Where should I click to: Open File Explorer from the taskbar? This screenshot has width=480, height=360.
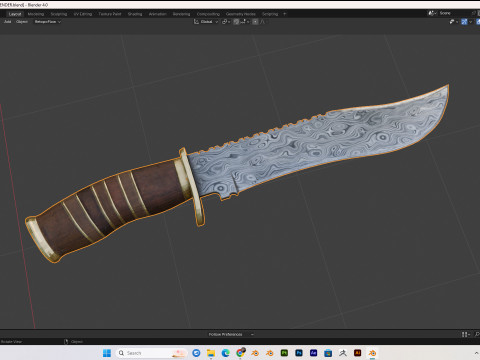[211, 353]
